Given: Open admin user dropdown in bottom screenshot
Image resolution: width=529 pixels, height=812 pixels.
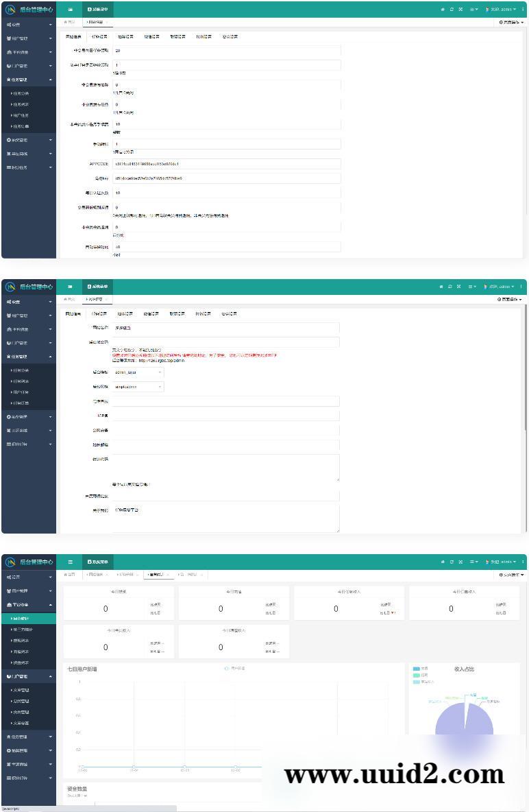Looking at the screenshot, I should tap(500, 562).
